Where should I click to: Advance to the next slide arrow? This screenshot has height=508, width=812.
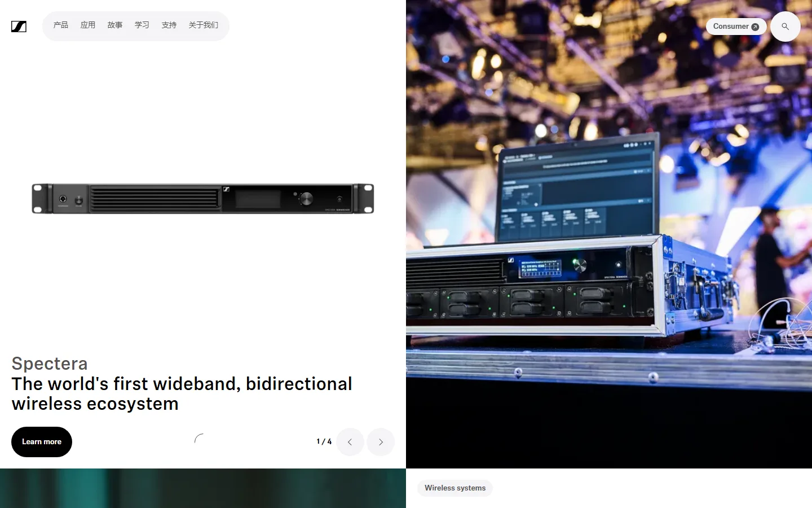(381, 442)
